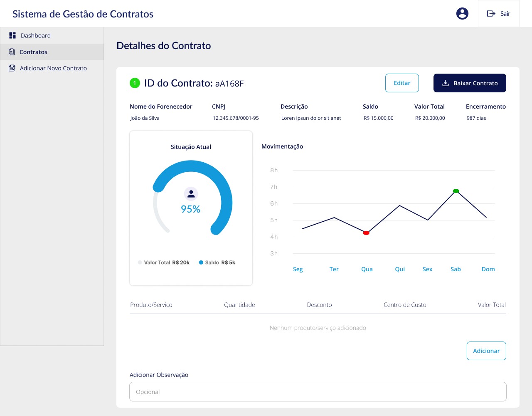Click the Editar button
The image size is (532, 416).
click(x=402, y=83)
